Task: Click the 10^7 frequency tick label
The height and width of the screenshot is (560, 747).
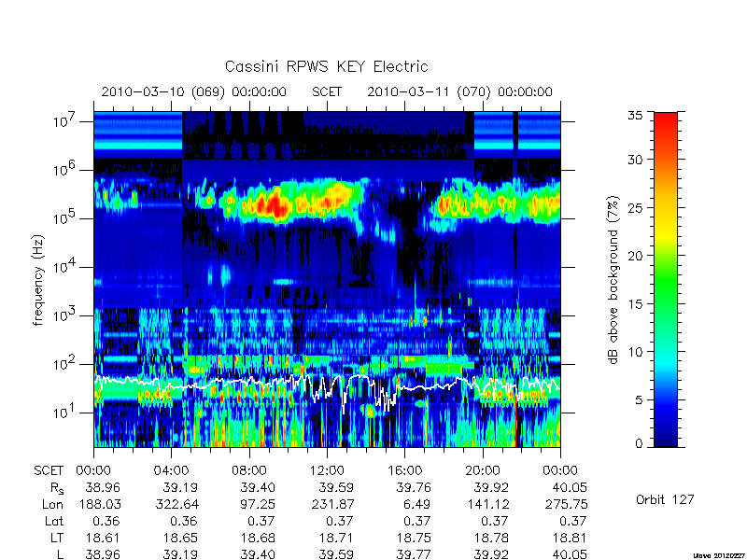Action: click(65, 121)
